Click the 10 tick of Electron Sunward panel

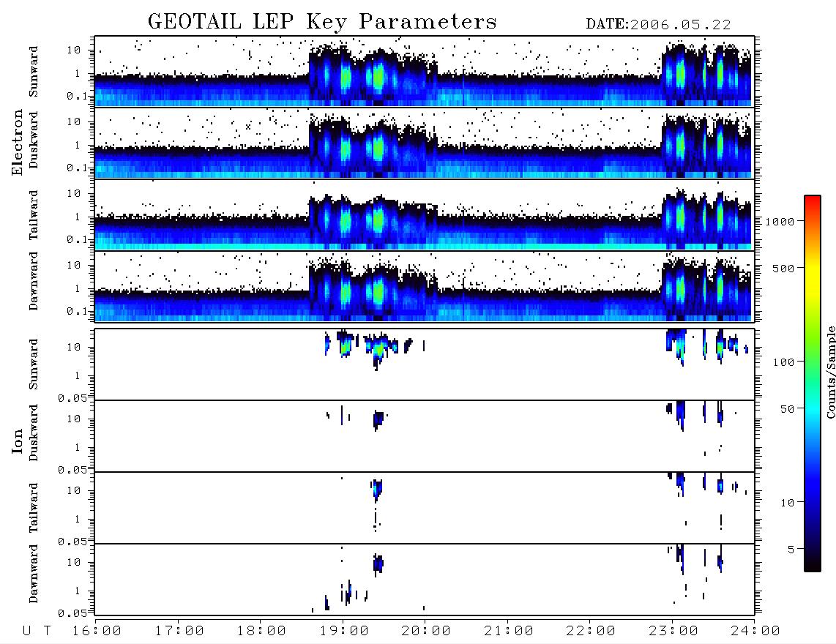74,50
